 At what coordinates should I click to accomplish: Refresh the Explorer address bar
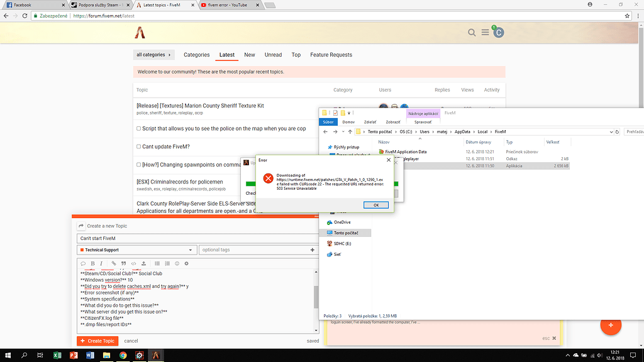pyautogui.click(x=618, y=132)
